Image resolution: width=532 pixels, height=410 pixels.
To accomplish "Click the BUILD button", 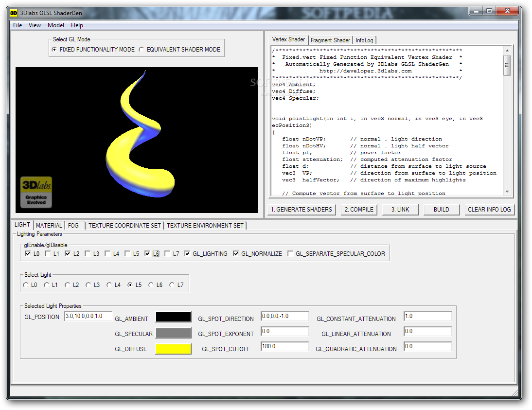I will click(442, 210).
